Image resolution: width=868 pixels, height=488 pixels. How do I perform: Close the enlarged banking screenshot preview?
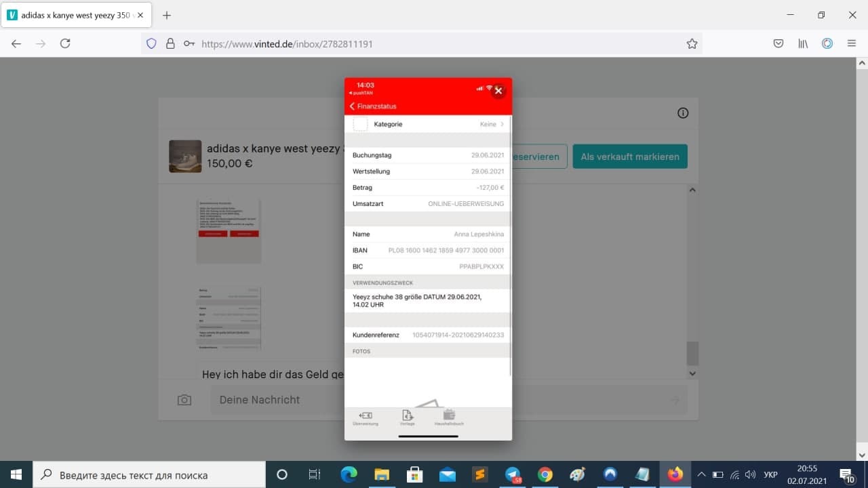tap(498, 91)
